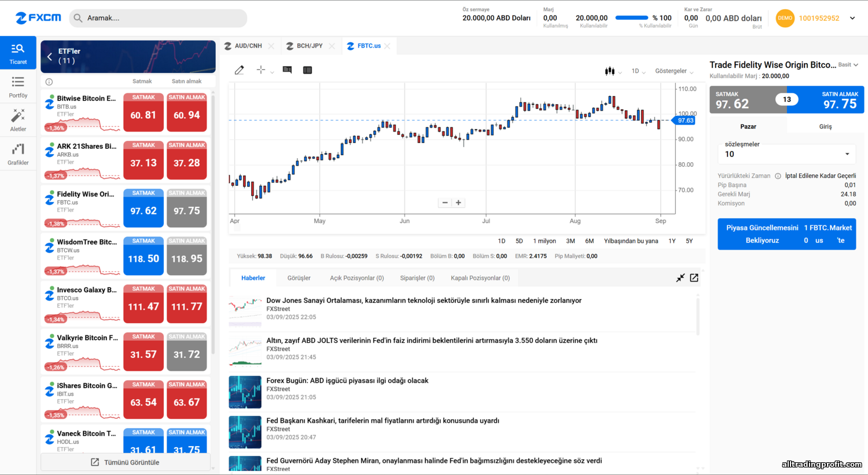Open the Açık Pozisyonlar tab

356,278
